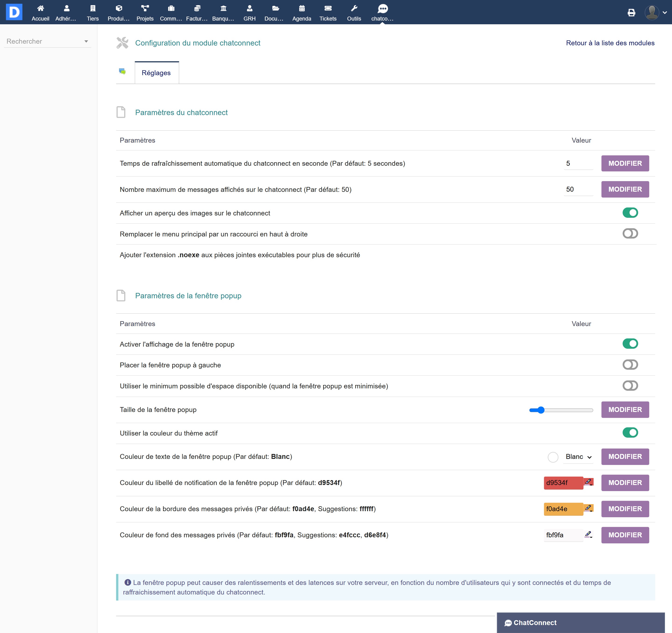Click the Dolibarr D logo
Image resolution: width=672 pixels, height=633 pixels.
[14, 12]
